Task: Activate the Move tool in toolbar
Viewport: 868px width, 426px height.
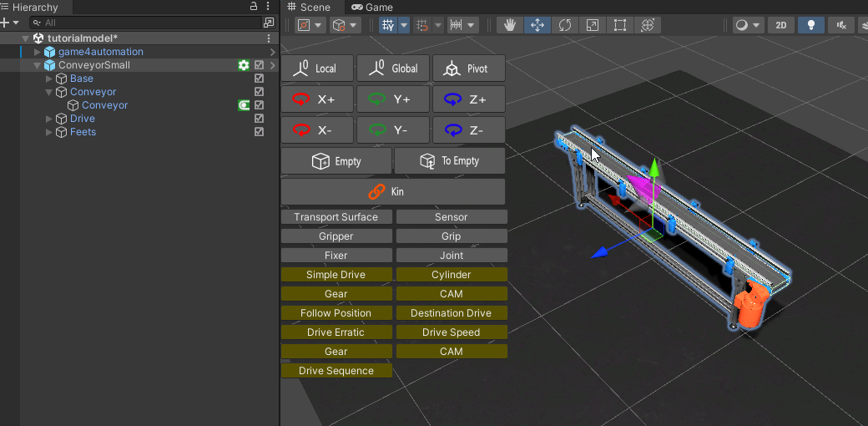Action: [537, 25]
